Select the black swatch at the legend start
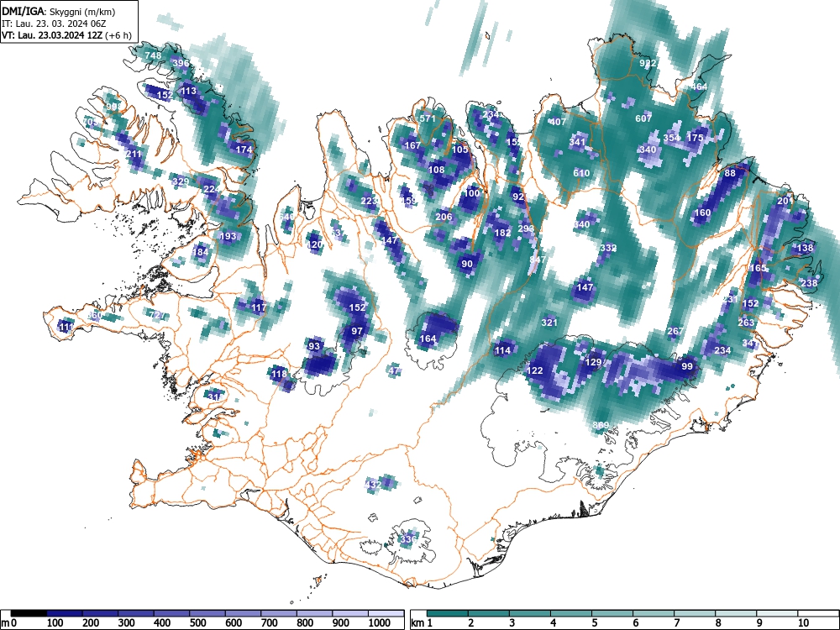840x630 pixels. (29, 613)
